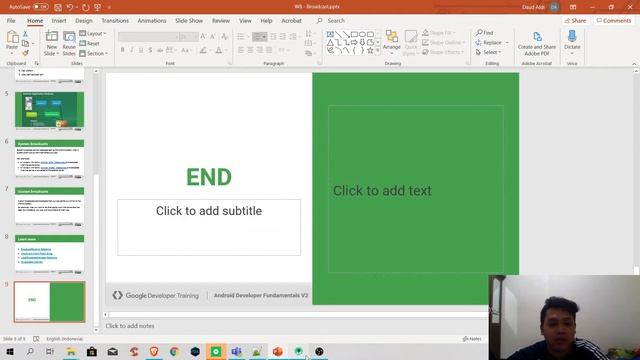This screenshot has width=640, height=360.
Task: Click the taskbar Search magnifier icon
Action: [30, 351]
